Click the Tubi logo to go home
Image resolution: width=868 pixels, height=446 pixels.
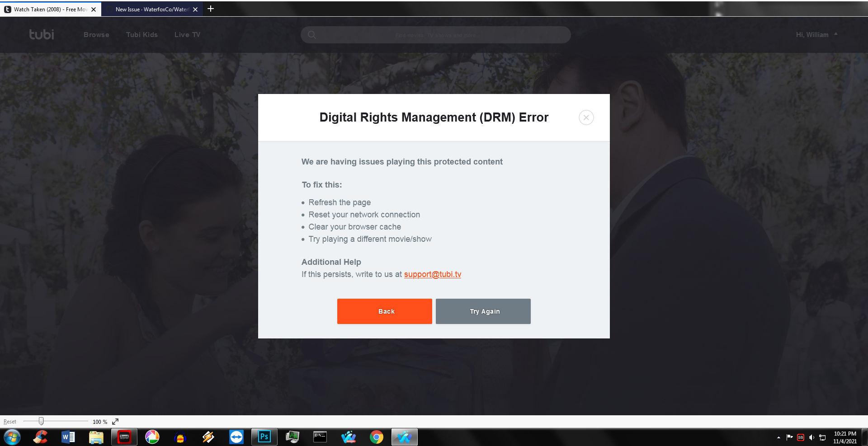click(41, 34)
